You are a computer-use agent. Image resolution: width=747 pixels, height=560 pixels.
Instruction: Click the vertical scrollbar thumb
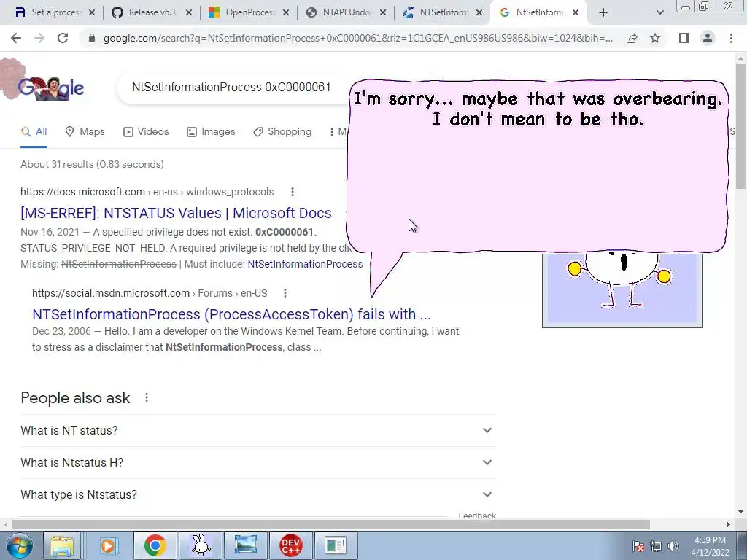pyautogui.click(x=740, y=125)
